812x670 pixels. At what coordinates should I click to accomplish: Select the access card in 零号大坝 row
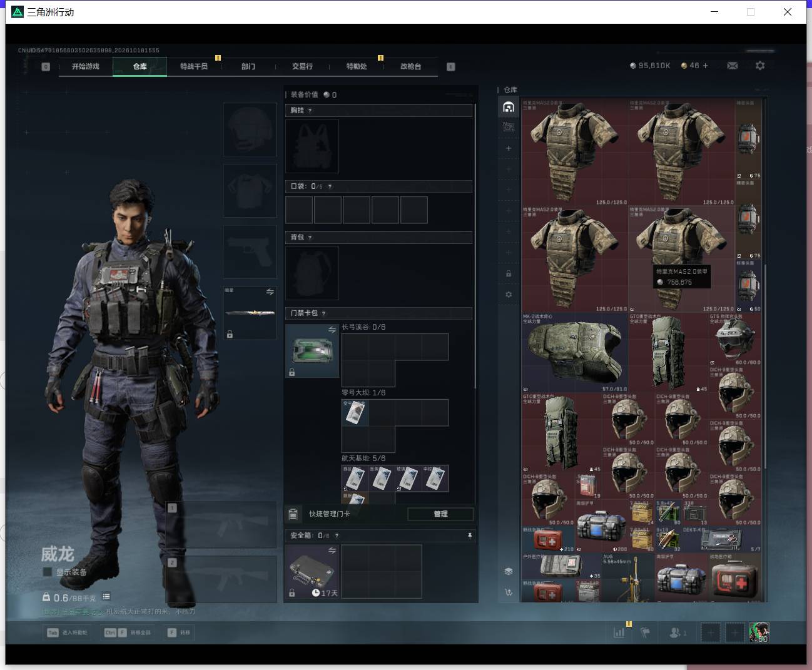(355, 412)
